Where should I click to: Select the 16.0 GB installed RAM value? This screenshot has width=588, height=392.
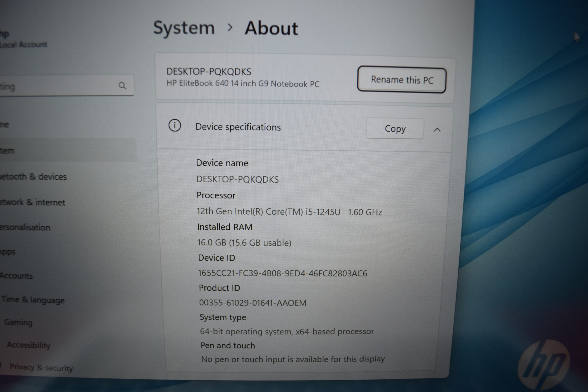point(244,243)
